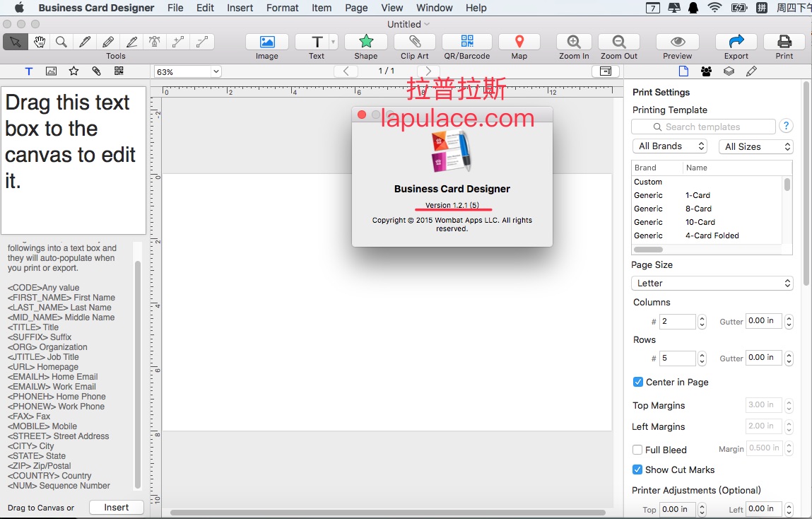
Task: Switch left panel to QR code tab
Action: coord(119,71)
